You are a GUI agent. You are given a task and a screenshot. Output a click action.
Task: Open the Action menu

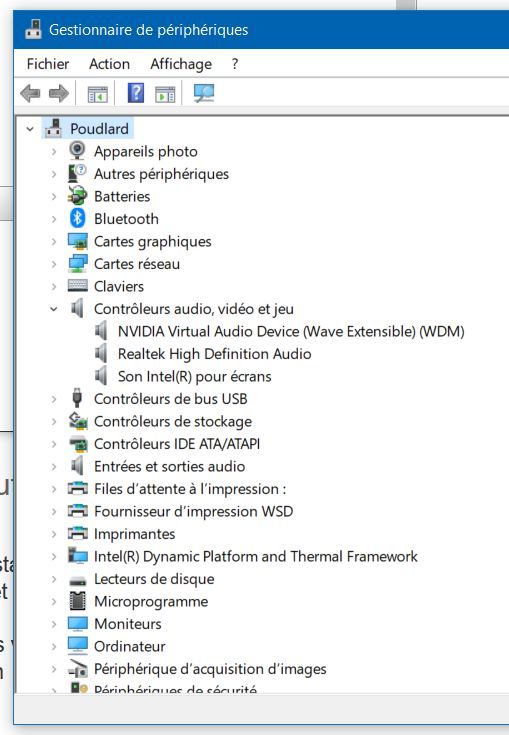[110, 64]
